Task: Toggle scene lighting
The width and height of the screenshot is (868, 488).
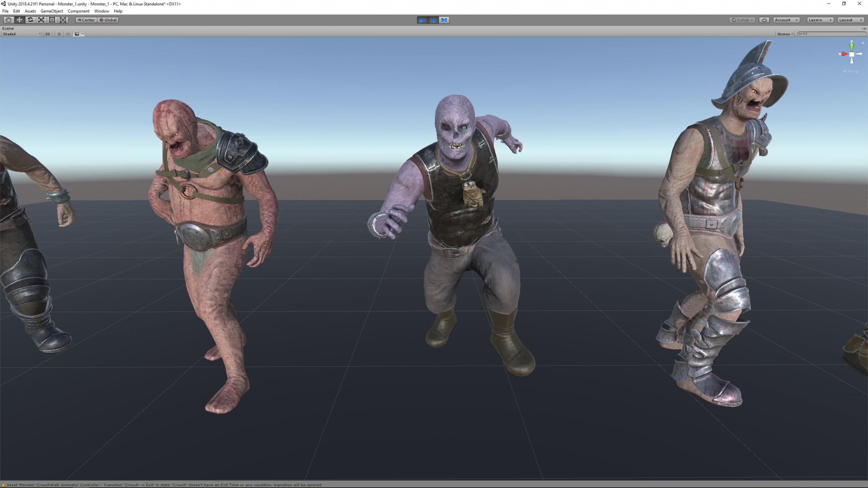Action: pos(59,34)
